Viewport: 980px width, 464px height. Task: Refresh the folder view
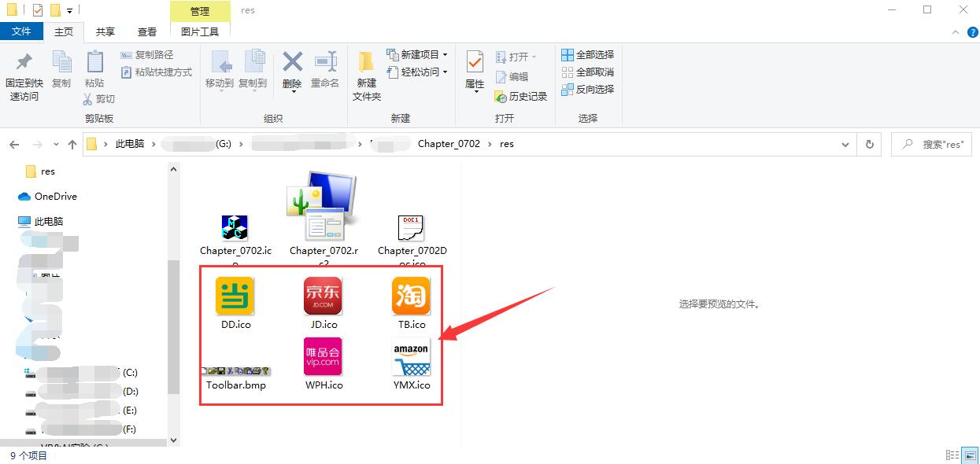point(870,145)
